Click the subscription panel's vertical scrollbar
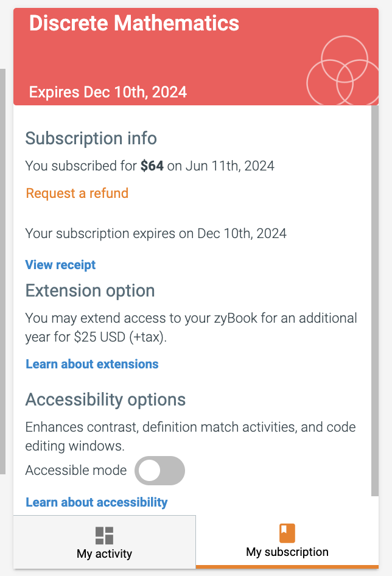Viewport: 392px width, 576px height. click(375, 301)
